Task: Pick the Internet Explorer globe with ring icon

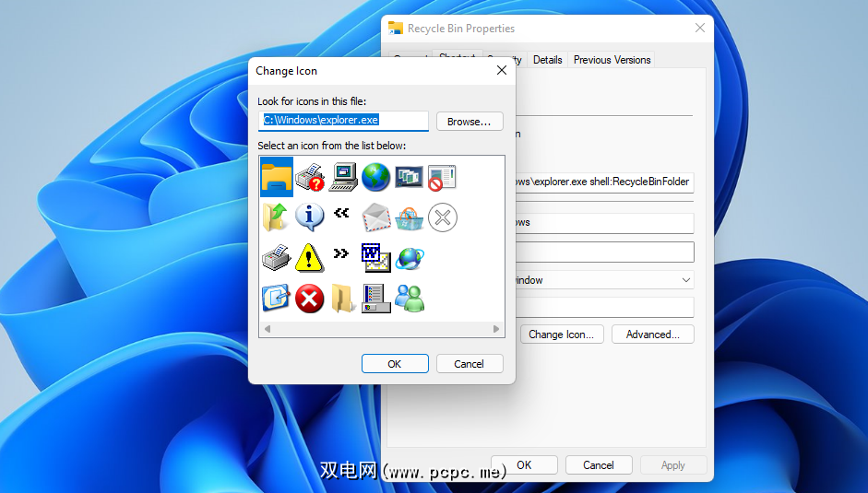Action: [410, 258]
